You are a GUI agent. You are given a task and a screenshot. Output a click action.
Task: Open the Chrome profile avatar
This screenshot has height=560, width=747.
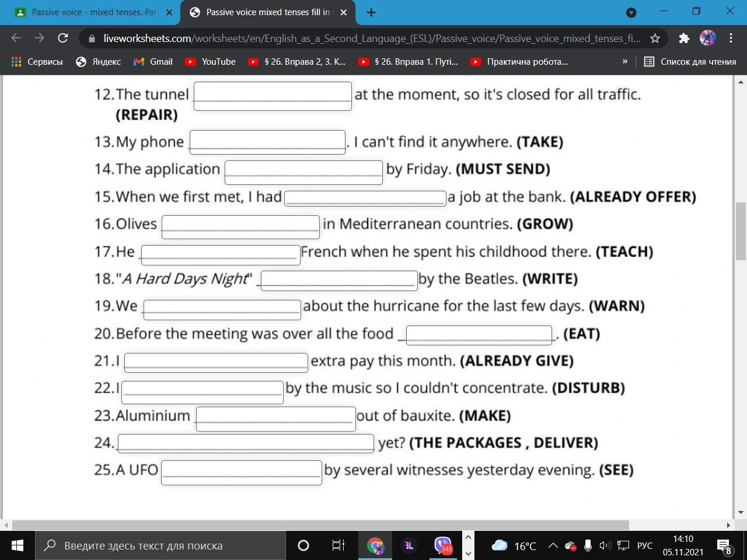(x=707, y=38)
